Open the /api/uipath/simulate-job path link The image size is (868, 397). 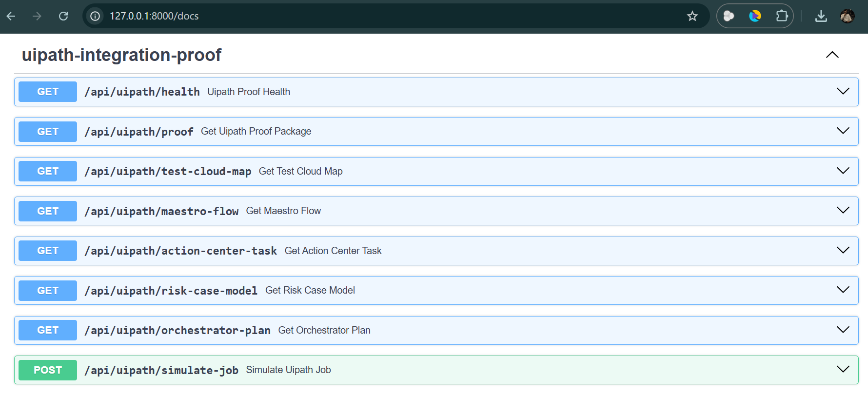click(x=161, y=370)
